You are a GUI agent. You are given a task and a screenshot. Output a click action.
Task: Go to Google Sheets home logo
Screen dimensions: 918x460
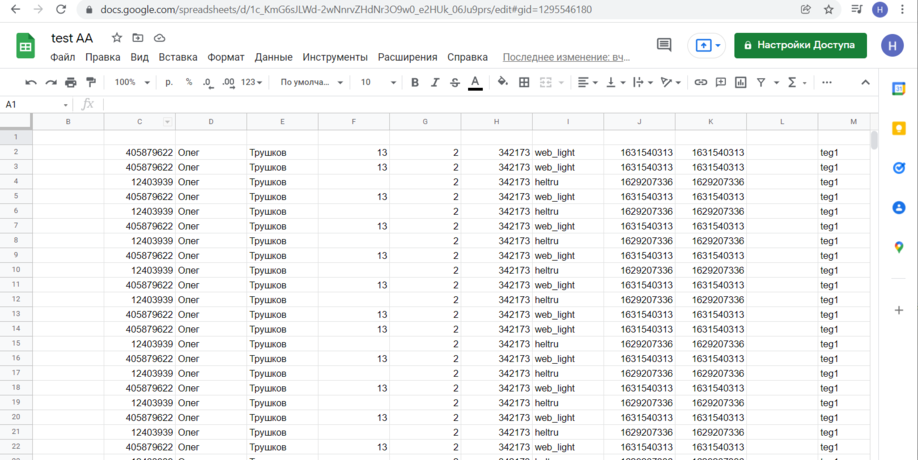pos(26,46)
